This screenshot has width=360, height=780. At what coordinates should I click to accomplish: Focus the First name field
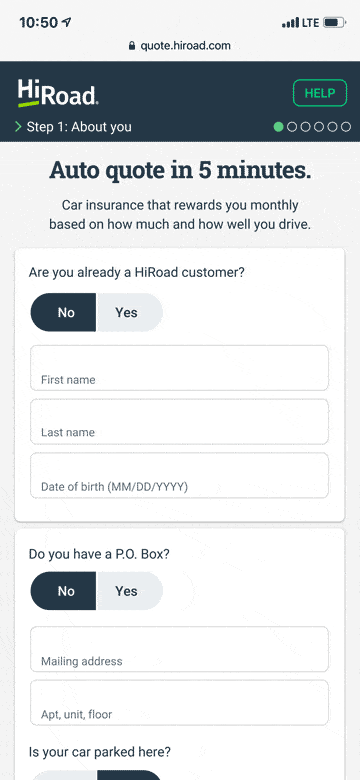pyautogui.click(x=180, y=368)
